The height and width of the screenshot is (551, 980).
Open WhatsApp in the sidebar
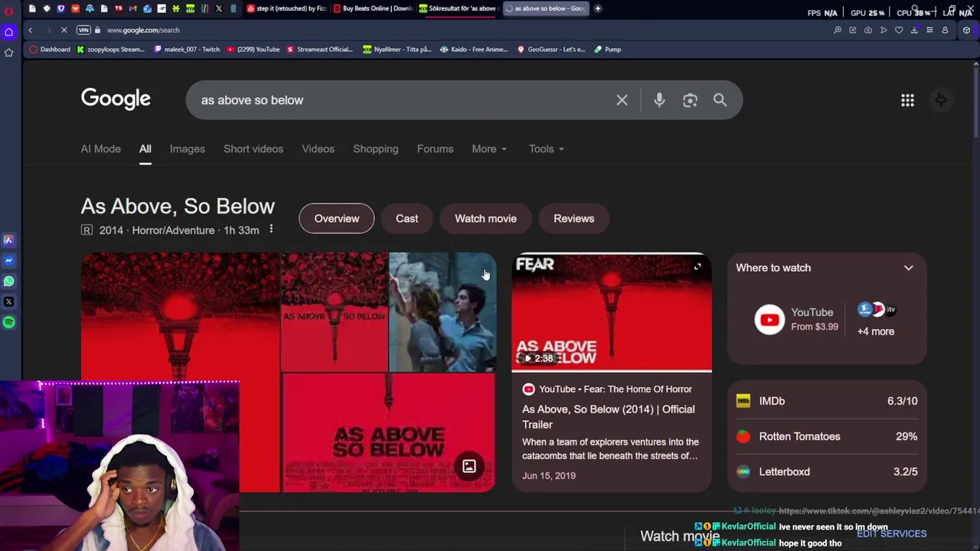pyautogui.click(x=9, y=281)
